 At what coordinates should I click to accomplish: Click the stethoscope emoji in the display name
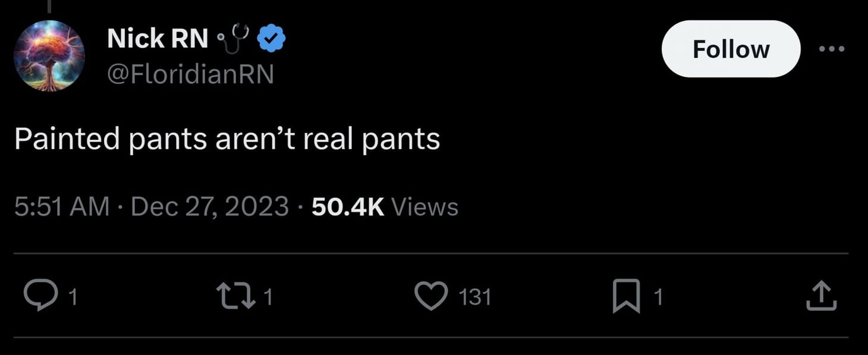[x=235, y=37]
